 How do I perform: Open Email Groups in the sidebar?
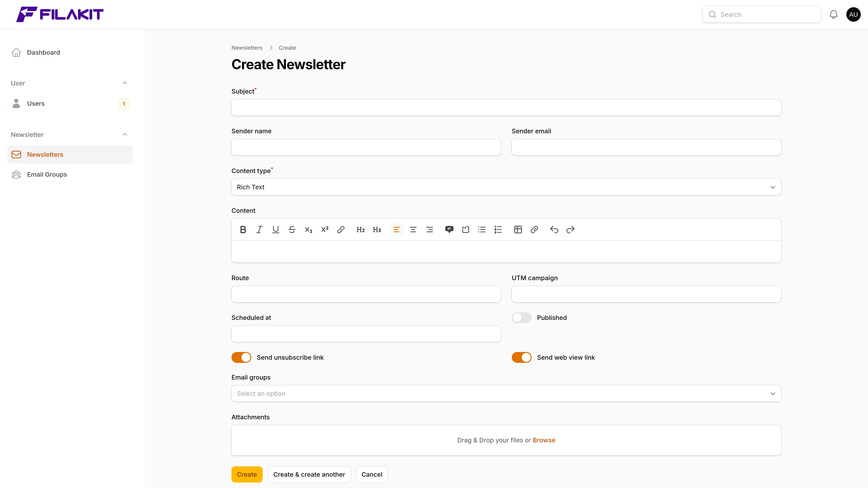[x=70, y=174]
